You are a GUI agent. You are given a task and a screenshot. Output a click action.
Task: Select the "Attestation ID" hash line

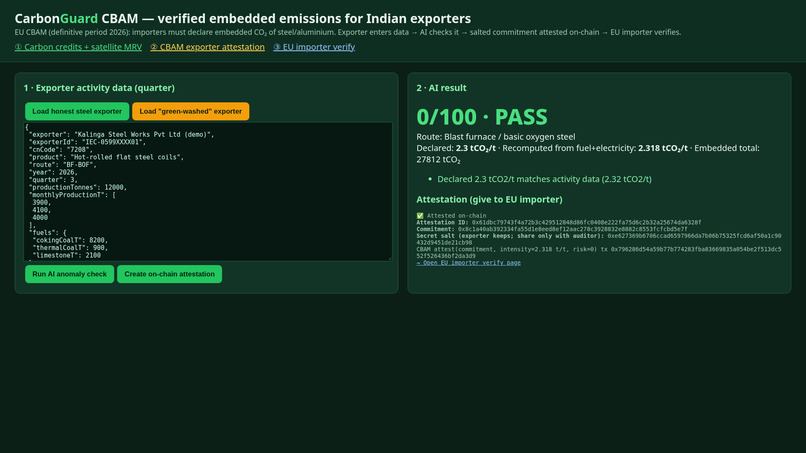tap(559, 223)
